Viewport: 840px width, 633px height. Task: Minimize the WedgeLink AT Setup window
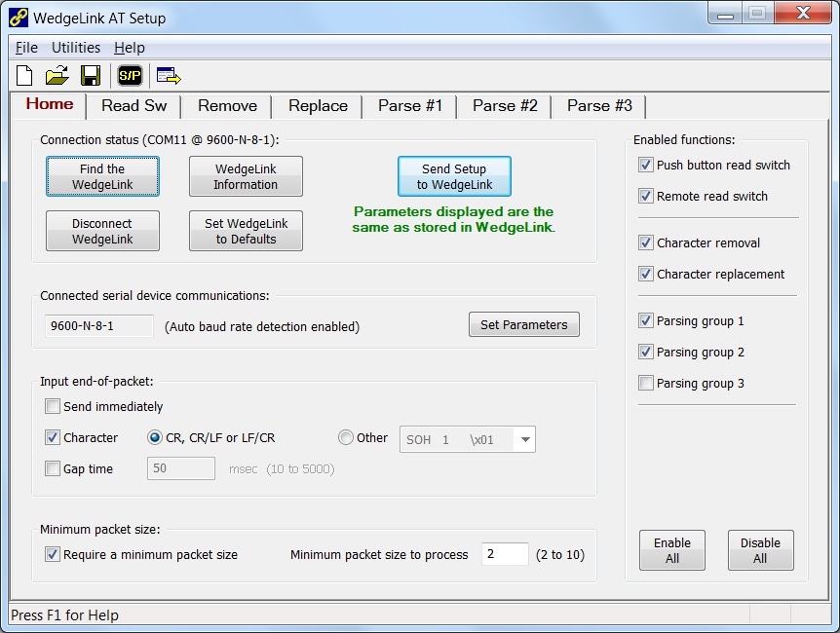tap(725, 13)
